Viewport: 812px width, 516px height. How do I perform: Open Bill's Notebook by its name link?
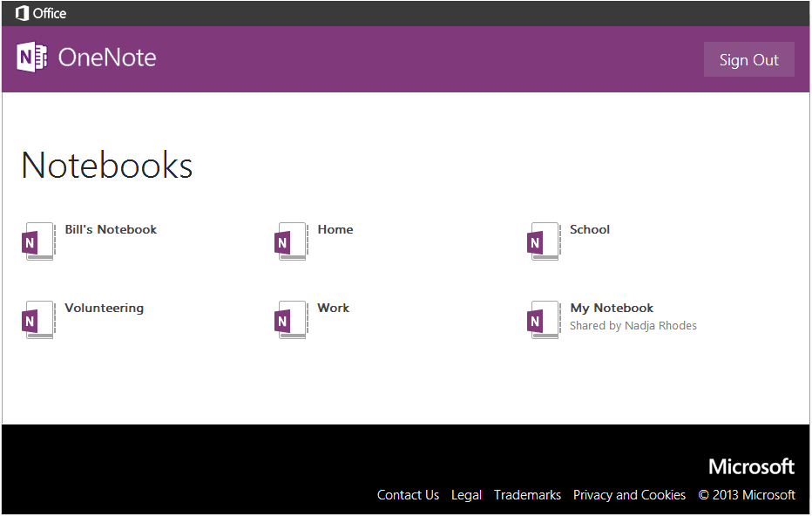point(110,229)
